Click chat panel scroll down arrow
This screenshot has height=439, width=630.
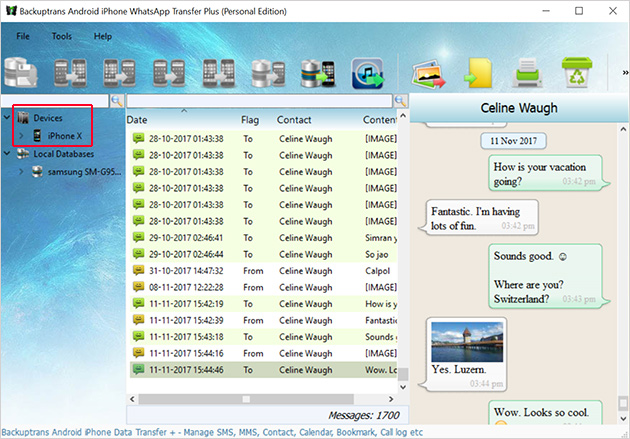coord(623,419)
